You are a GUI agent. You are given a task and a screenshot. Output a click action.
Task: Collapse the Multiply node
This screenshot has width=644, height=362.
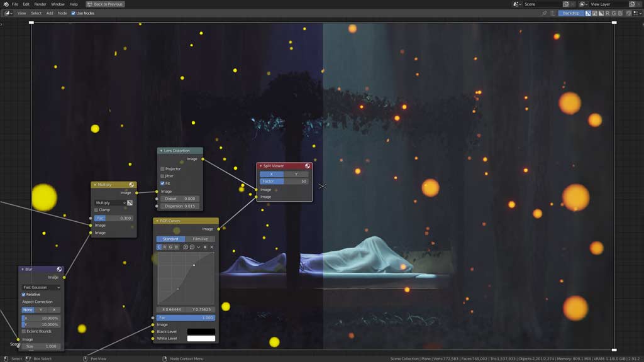point(95,185)
